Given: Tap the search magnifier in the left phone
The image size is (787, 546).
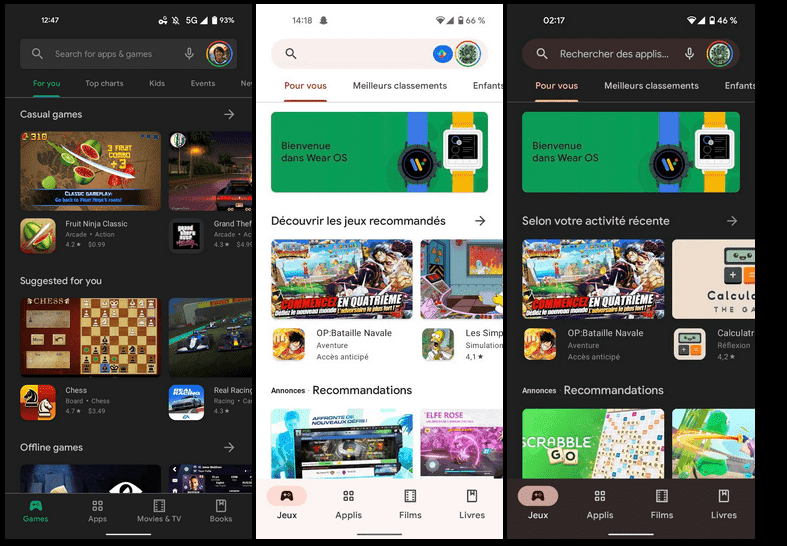Looking at the screenshot, I should coord(37,54).
